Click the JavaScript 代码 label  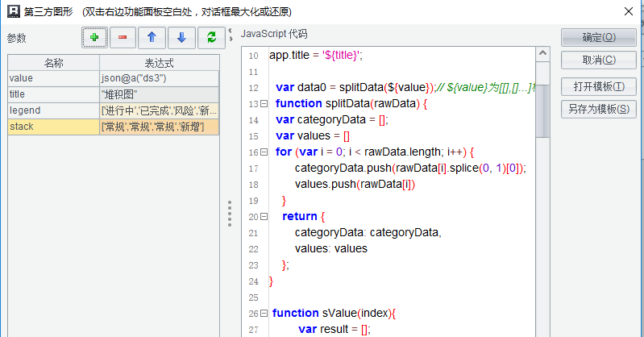pyautogui.click(x=274, y=34)
